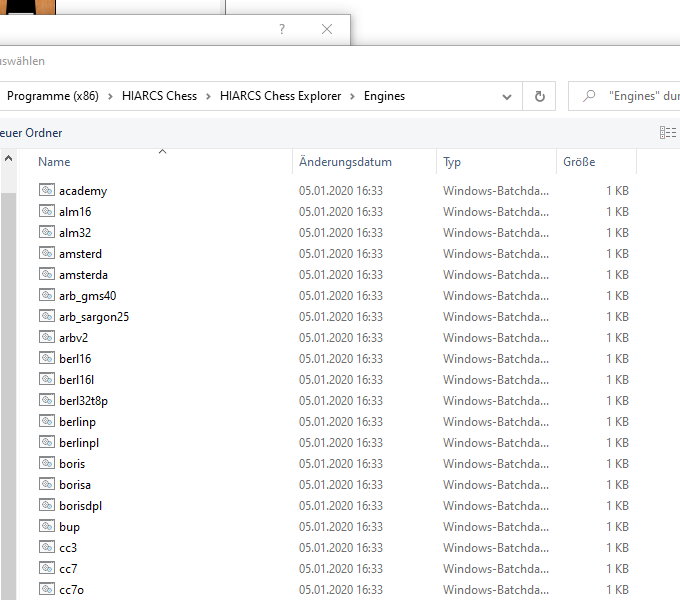Viewport: 680px width, 600px height.
Task: Go to the Programme (x86) breadcrumb
Action: coord(53,96)
